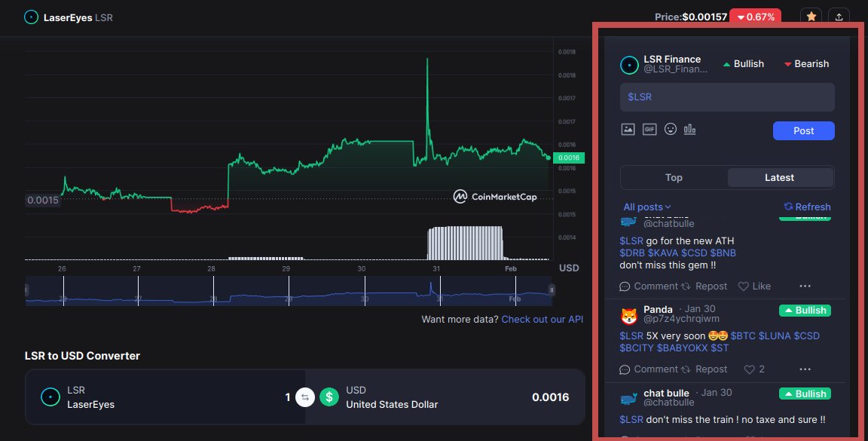Swap currencies in LSR to USD converter

point(305,397)
